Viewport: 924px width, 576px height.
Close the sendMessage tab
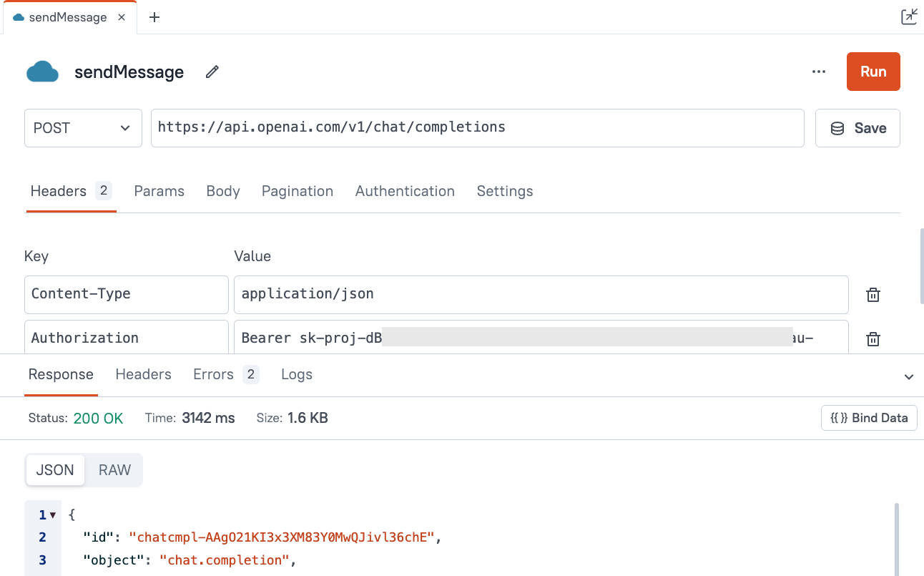[122, 17]
